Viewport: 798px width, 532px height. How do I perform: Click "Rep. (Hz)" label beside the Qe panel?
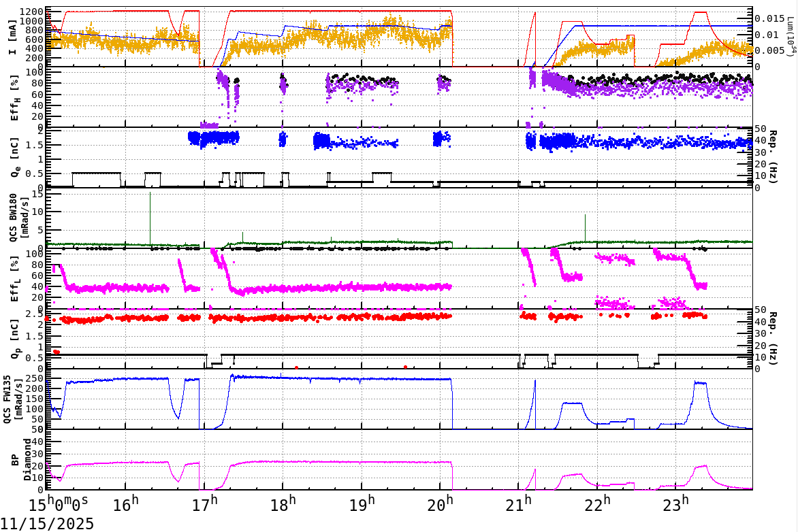point(773,157)
